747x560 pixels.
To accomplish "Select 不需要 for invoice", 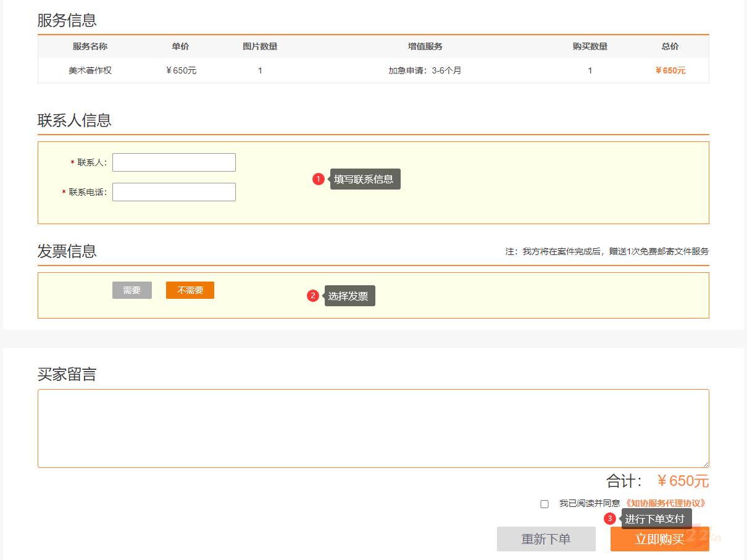I will point(190,290).
